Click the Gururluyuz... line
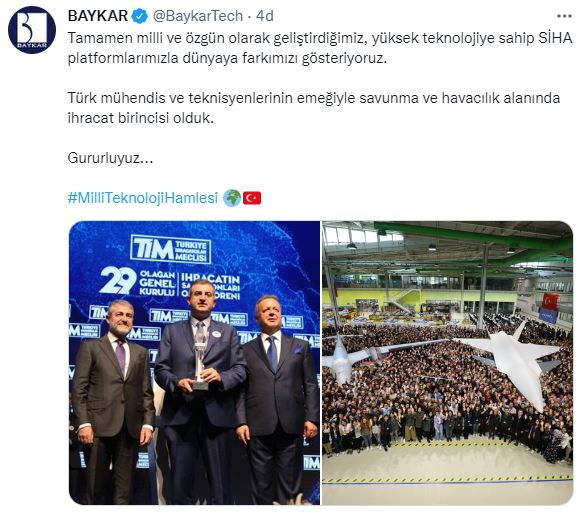This screenshot has width=586, height=517. pos(110,158)
